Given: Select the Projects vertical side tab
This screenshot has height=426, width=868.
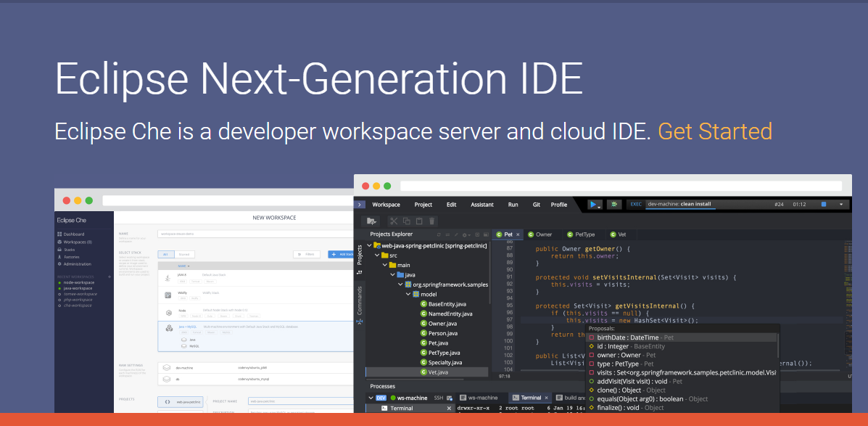Looking at the screenshot, I should click(360, 254).
